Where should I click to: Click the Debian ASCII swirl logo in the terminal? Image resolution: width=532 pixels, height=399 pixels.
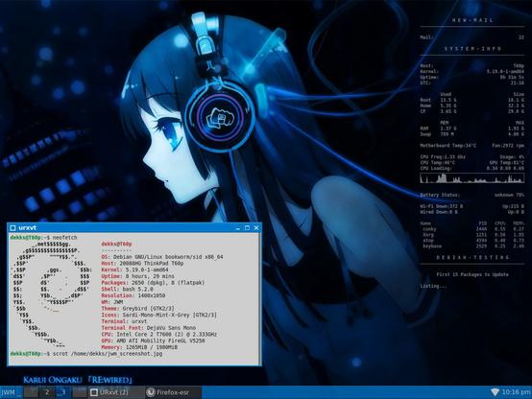[x=51, y=295]
